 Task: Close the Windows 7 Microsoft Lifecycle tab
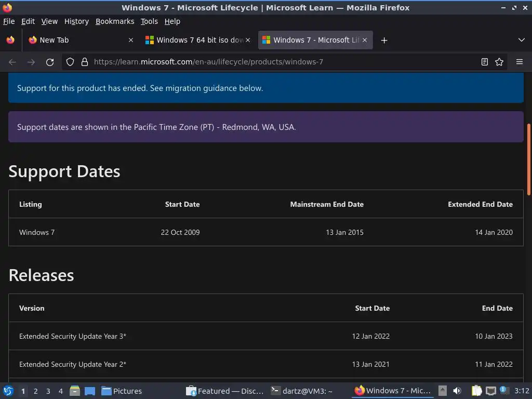(x=365, y=40)
